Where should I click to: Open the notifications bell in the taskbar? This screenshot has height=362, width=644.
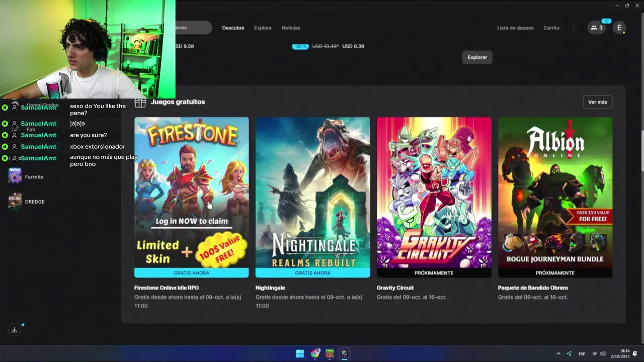point(635,353)
